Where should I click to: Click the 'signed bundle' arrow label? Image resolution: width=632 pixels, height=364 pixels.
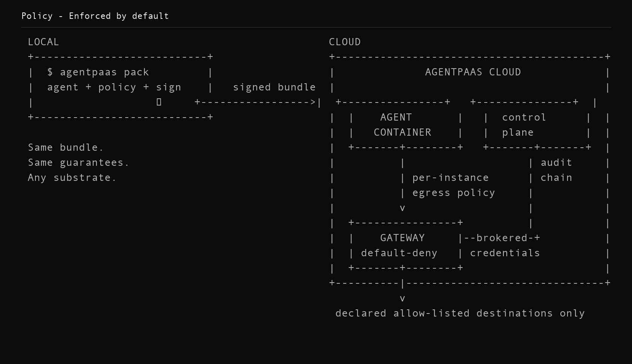(x=274, y=87)
